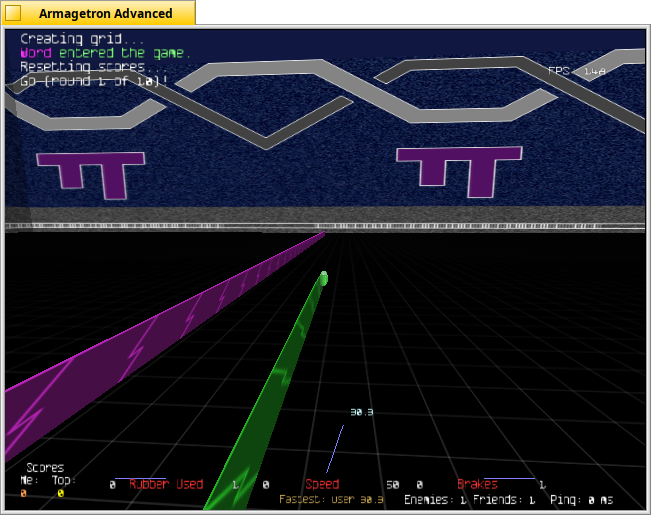Click the left purple TT wall logo
Screen dimensions: 651x515
pyautogui.click(x=91, y=175)
